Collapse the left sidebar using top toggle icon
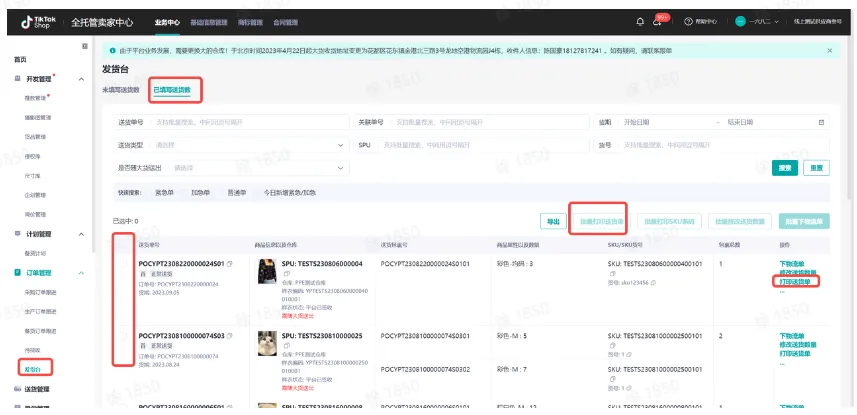The height and width of the screenshot is (415, 857). click(85, 46)
